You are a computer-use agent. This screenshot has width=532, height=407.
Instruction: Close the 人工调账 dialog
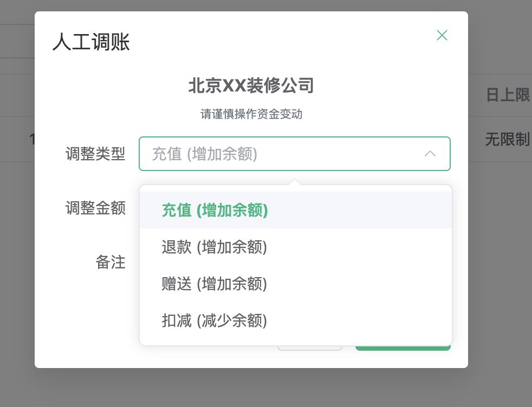(442, 36)
